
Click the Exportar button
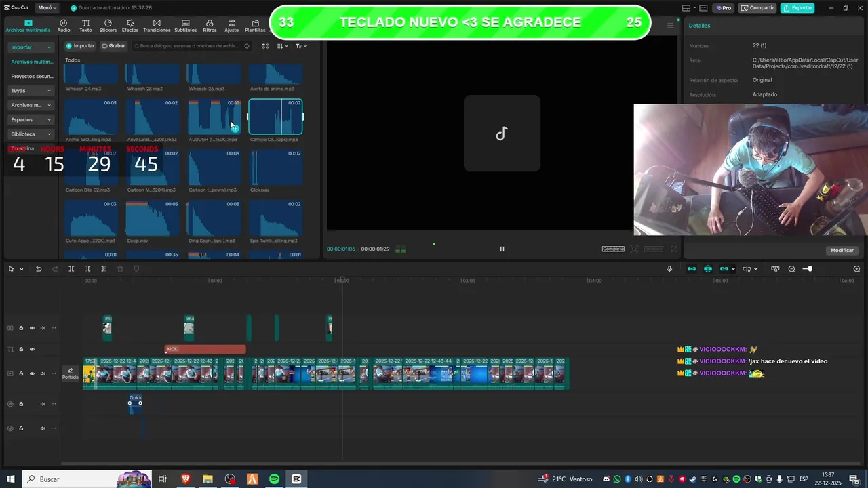pos(797,8)
